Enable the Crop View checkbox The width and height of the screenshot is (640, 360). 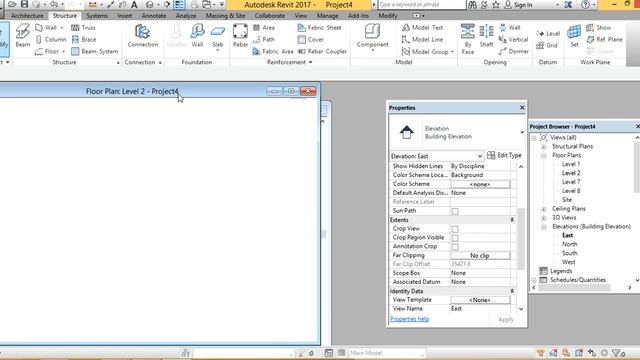[455, 229]
